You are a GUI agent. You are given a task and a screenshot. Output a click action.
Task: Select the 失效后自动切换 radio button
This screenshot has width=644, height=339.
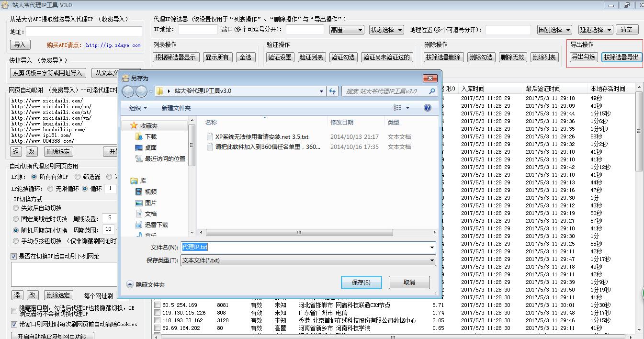[x=16, y=208]
